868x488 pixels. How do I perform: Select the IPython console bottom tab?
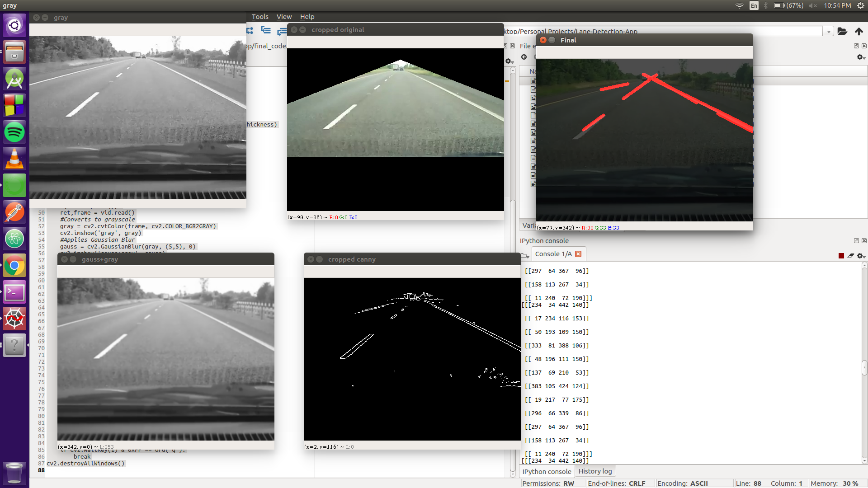(x=547, y=471)
